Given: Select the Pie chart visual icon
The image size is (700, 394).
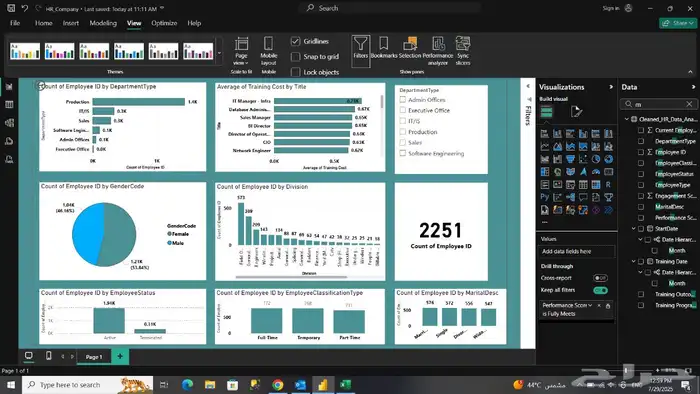Looking at the screenshot, I should tap(596, 159).
